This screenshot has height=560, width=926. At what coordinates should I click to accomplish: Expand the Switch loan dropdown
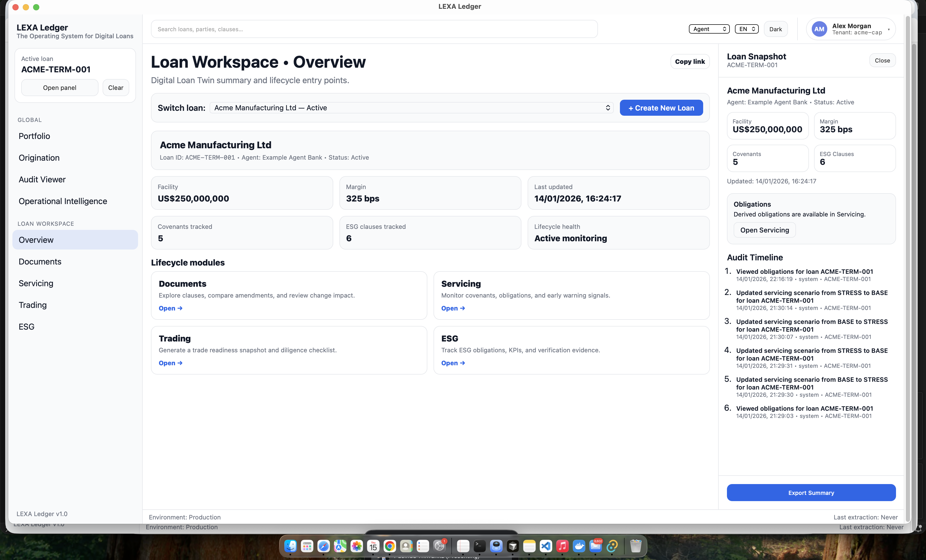click(x=412, y=108)
